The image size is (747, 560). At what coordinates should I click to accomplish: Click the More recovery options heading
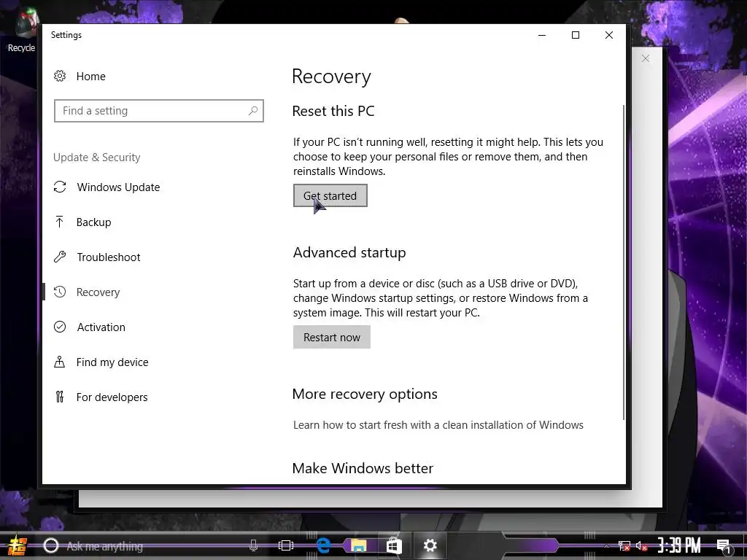pos(365,394)
